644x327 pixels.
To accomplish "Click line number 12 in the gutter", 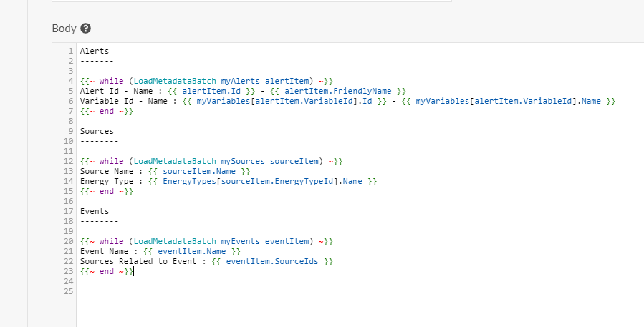I will [x=69, y=162].
